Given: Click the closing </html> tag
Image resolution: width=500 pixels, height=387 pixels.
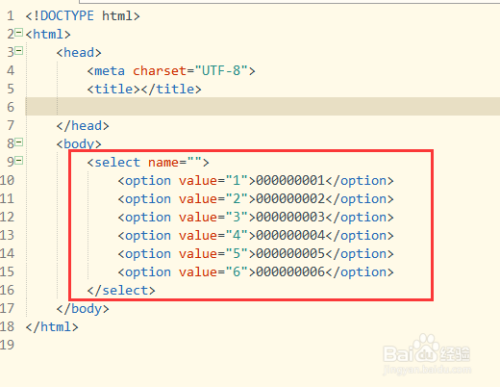Looking at the screenshot, I should coord(52,327).
